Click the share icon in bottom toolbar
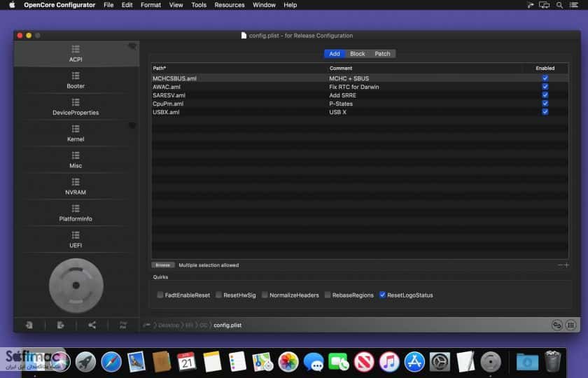The width and height of the screenshot is (588, 378). coord(92,325)
